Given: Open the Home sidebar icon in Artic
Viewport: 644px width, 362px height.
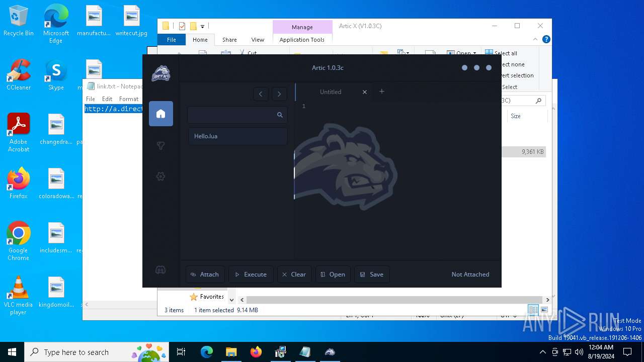Looking at the screenshot, I should click(x=161, y=114).
